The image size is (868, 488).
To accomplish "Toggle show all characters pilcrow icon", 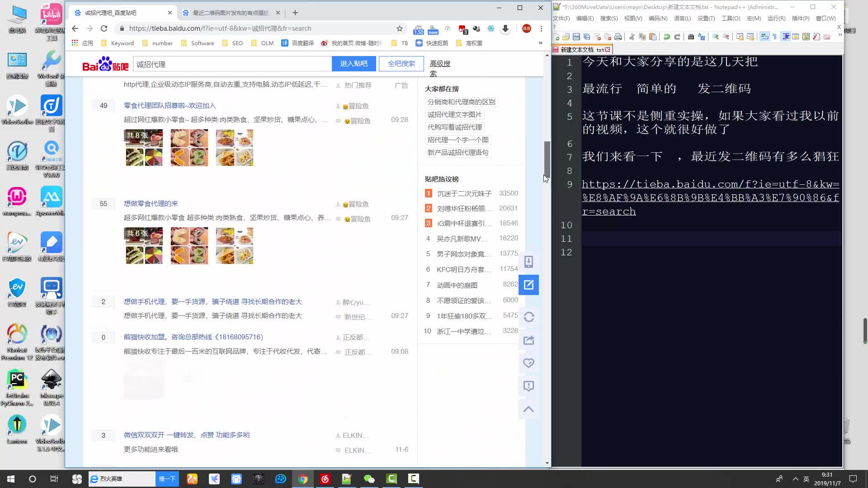I will coord(774,37).
